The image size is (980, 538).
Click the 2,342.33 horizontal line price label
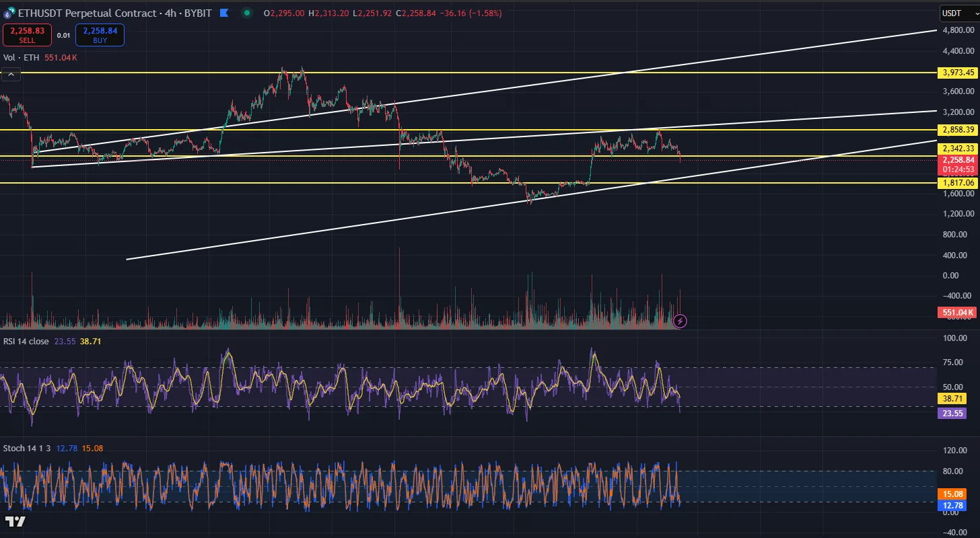click(x=957, y=148)
